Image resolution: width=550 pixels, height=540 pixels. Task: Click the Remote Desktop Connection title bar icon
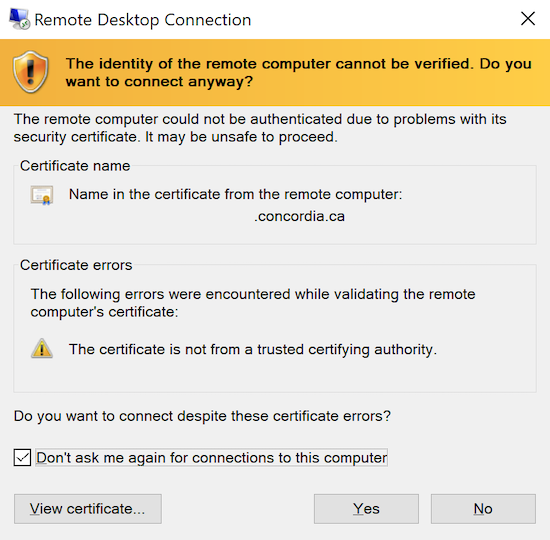[x=19, y=19]
